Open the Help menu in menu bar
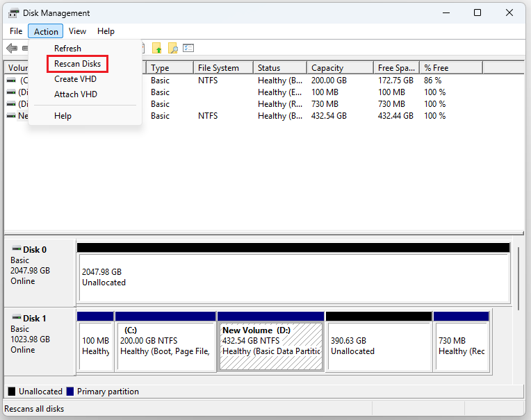531x420 pixels. 106,31
